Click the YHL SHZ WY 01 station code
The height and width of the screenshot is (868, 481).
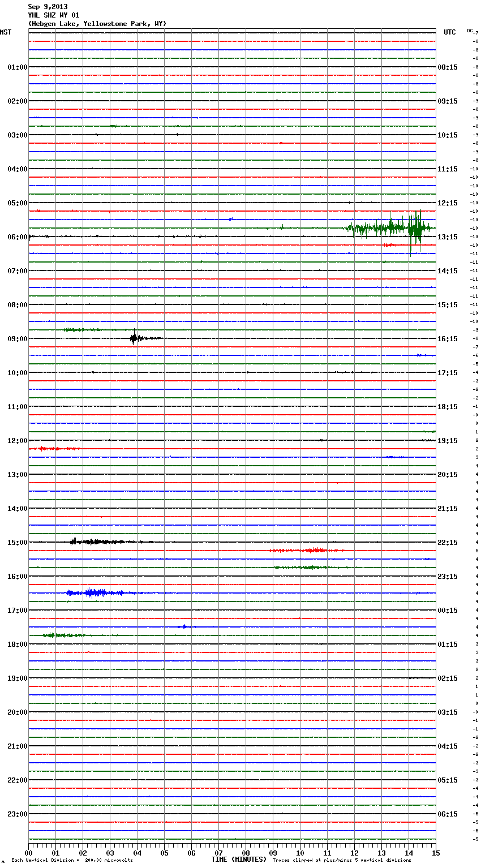54,15
